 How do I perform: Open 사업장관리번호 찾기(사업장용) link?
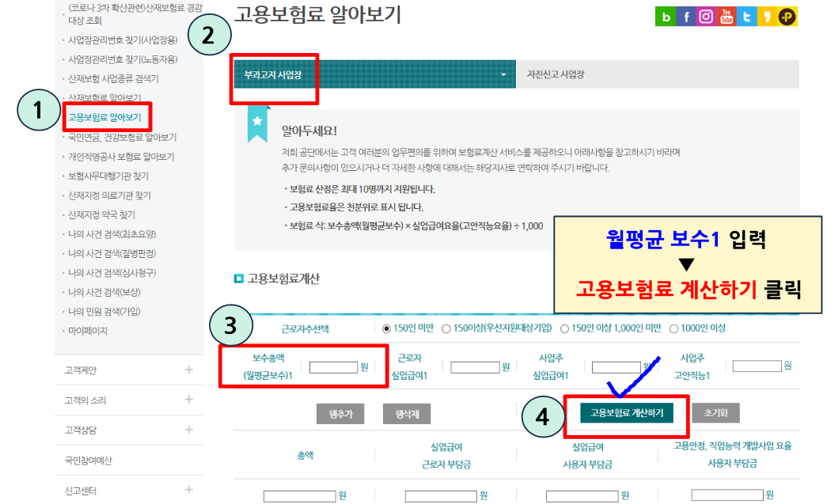coord(123,40)
